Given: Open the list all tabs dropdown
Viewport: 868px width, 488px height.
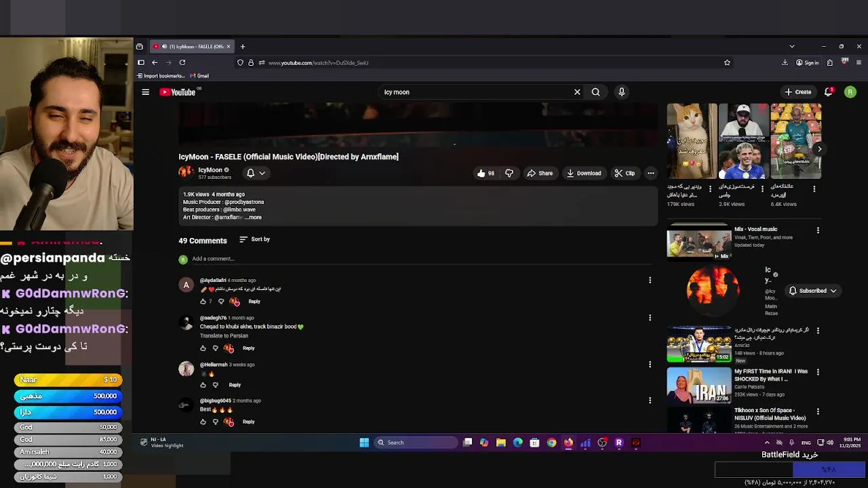Looking at the screenshot, I should [x=791, y=47].
